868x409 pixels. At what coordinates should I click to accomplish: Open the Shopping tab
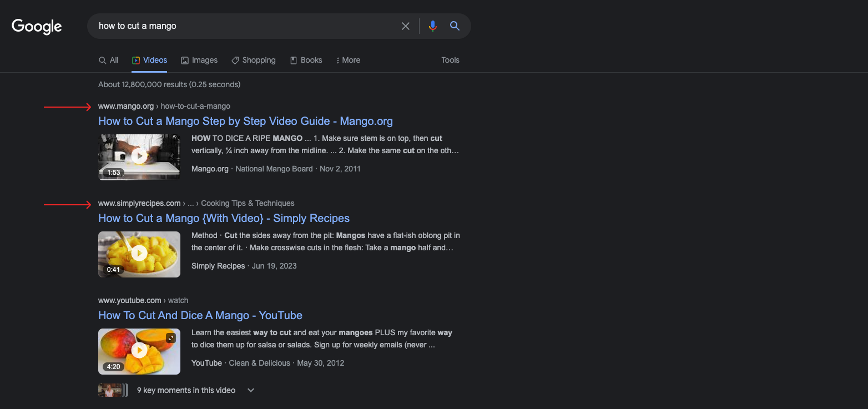(x=253, y=60)
